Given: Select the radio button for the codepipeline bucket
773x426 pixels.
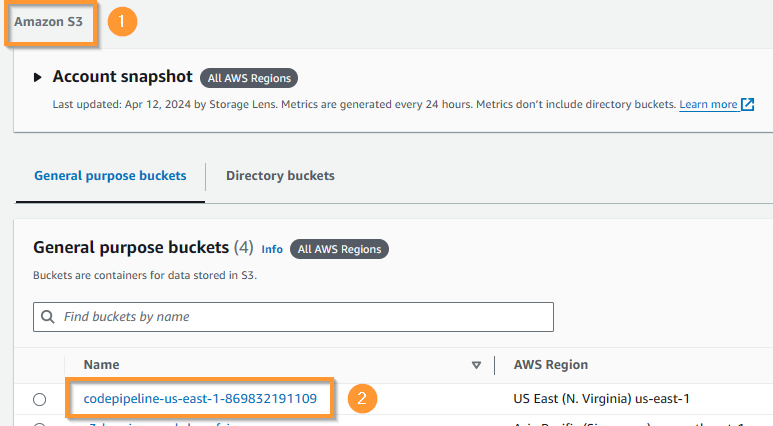Looking at the screenshot, I should point(39,399).
